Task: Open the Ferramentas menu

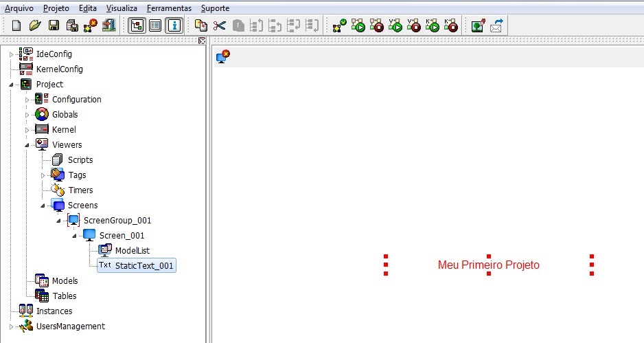Action: pyautogui.click(x=169, y=8)
